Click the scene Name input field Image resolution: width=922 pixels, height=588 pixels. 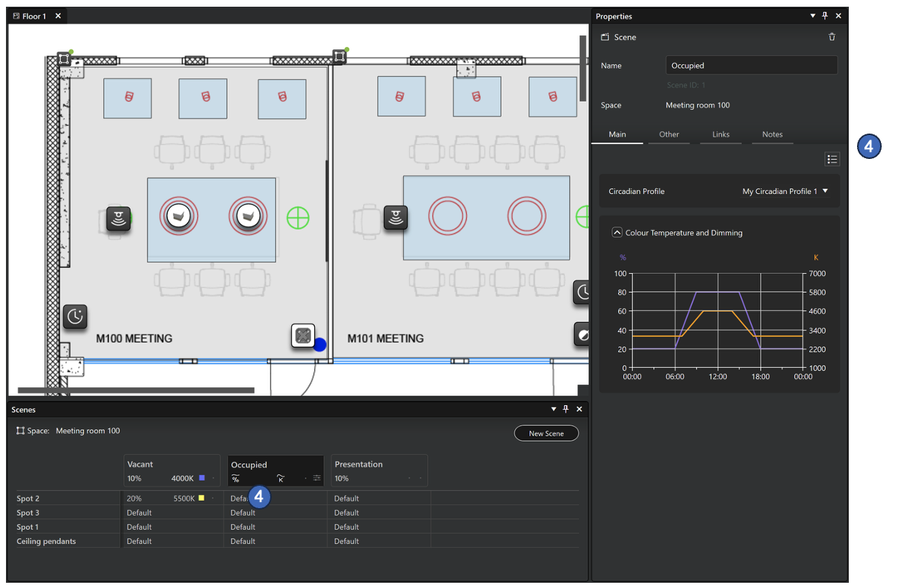[751, 66]
